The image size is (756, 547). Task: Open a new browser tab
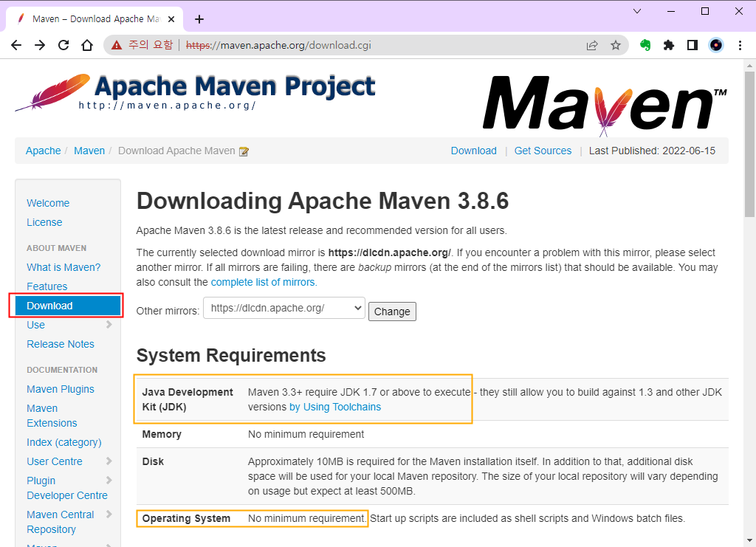tap(199, 19)
